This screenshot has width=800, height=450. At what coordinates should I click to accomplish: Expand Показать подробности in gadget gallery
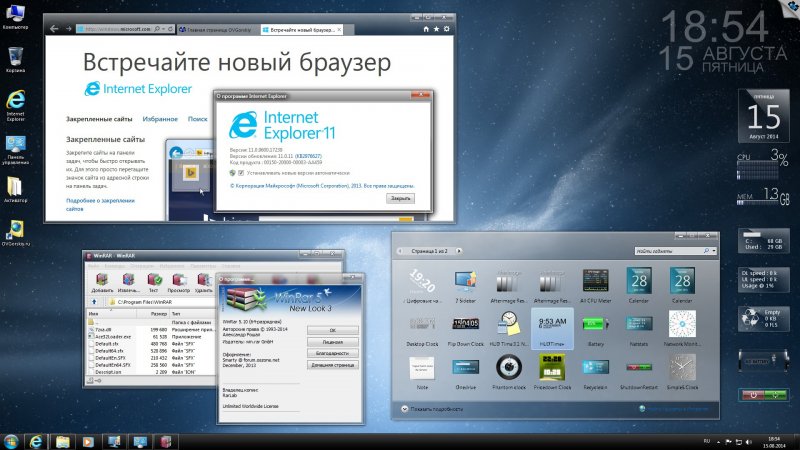(x=432, y=409)
